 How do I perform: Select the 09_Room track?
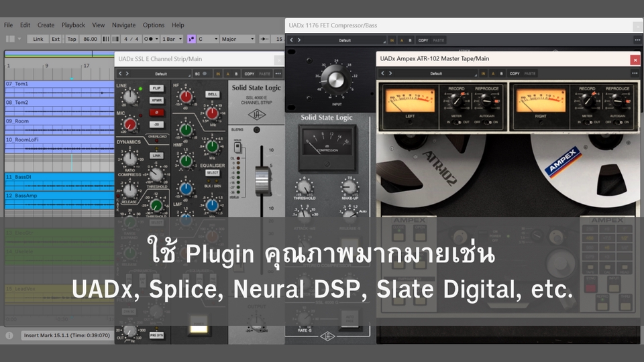point(59,121)
